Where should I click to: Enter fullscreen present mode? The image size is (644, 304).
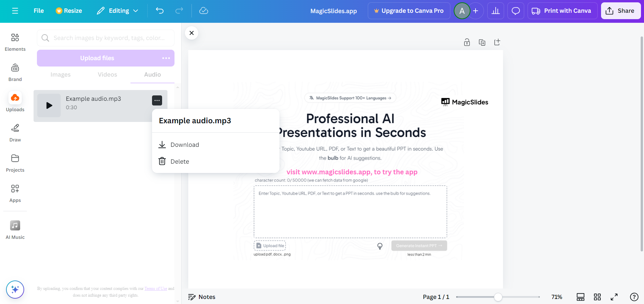[x=614, y=297]
